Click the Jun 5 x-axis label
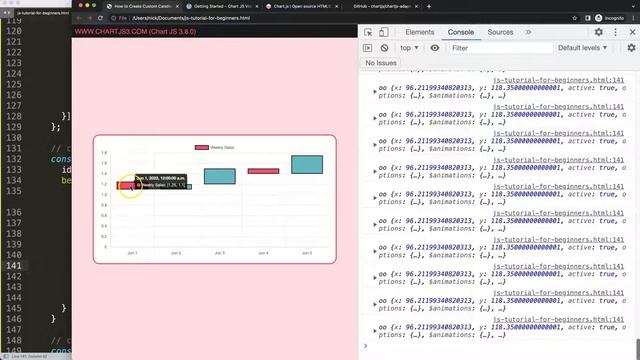This screenshot has width=640, height=360. coord(307,253)
